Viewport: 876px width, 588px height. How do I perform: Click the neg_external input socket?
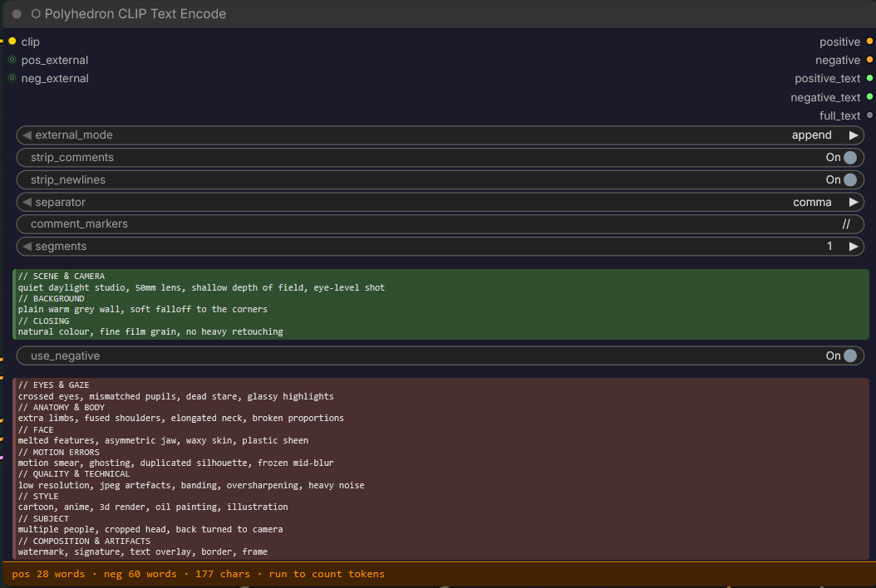pos(12,78)
